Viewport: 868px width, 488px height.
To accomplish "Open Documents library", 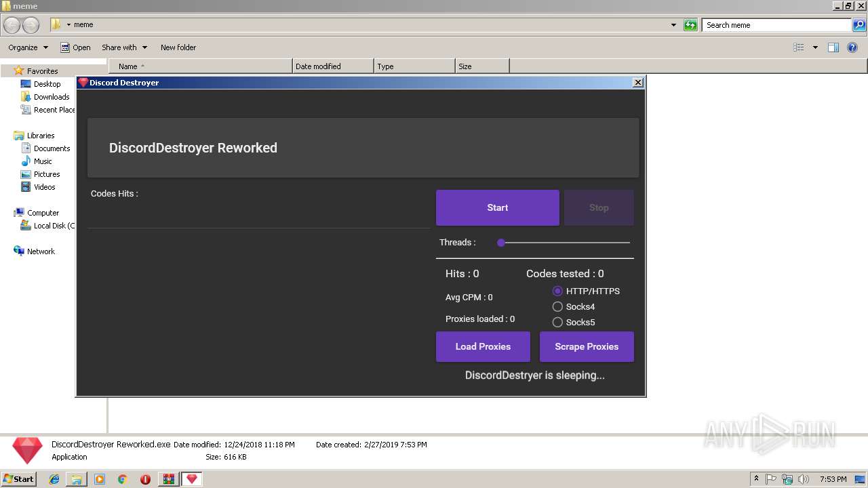I will coord(52,148).
